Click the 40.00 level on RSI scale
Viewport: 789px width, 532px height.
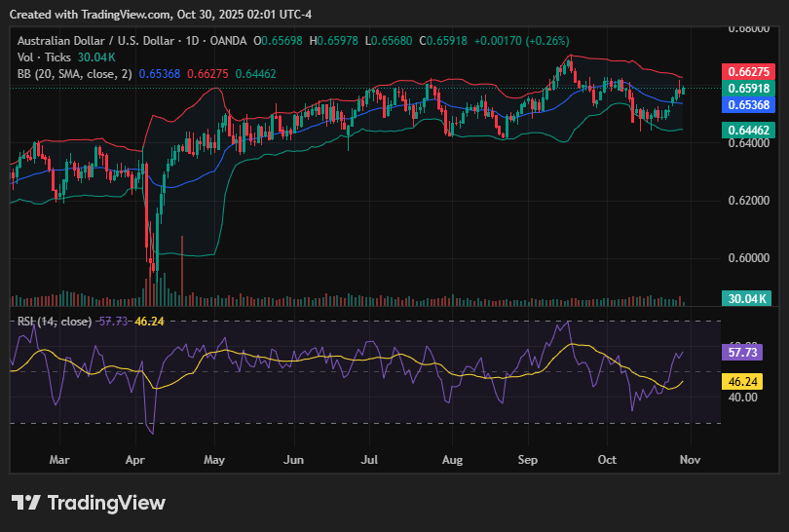click(742, 398)
